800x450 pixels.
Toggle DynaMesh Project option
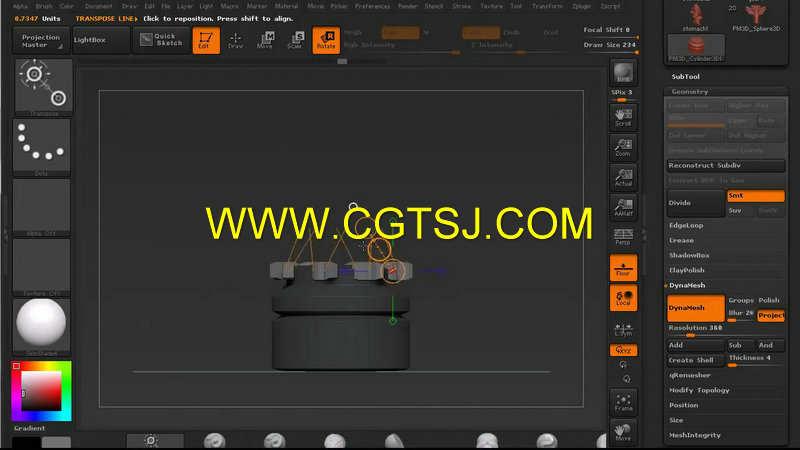(x=771, y=316)
